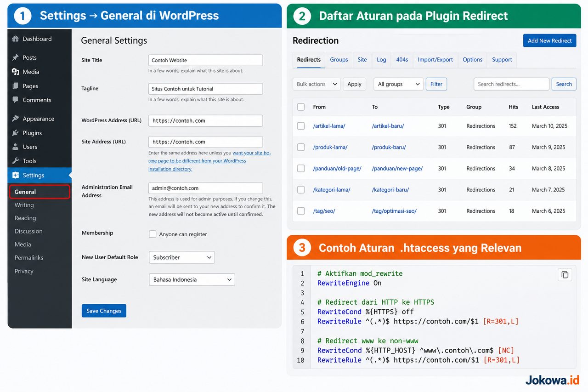Open the Log tab
The width and height of the screenshot is (588, 392).
pos(381,60)
